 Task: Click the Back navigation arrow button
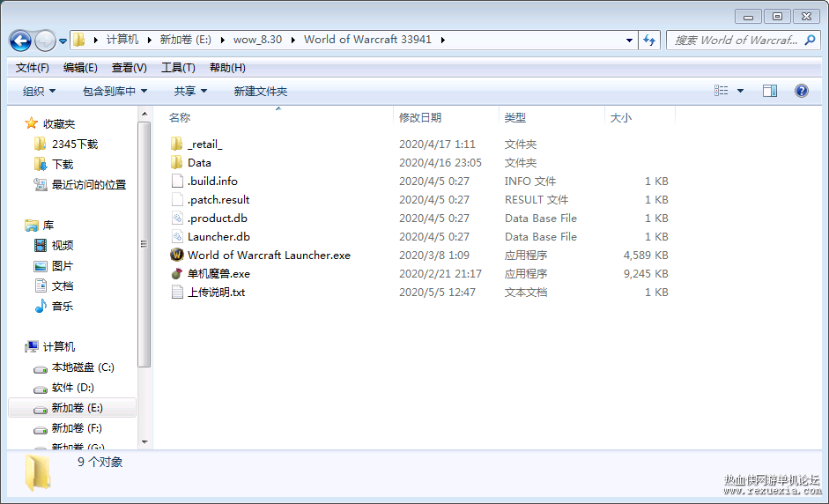(x=20, y=41)
